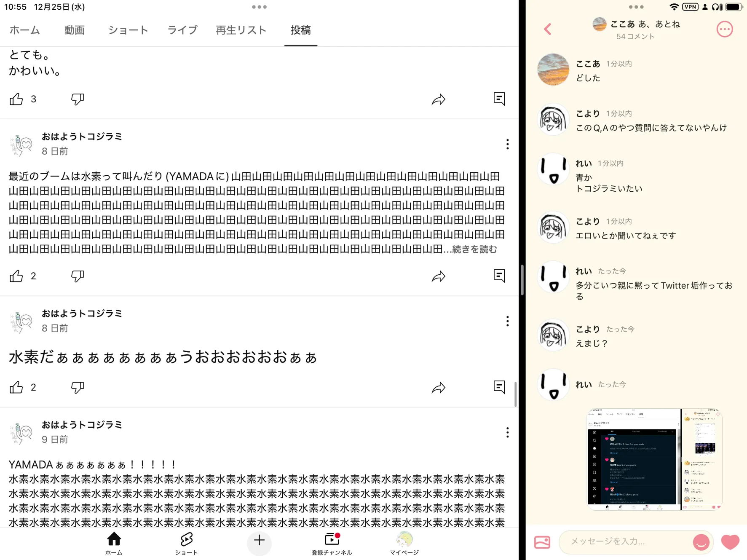Open channel name on 9日前 post
The image size is (747, 560).
(82, 425)
